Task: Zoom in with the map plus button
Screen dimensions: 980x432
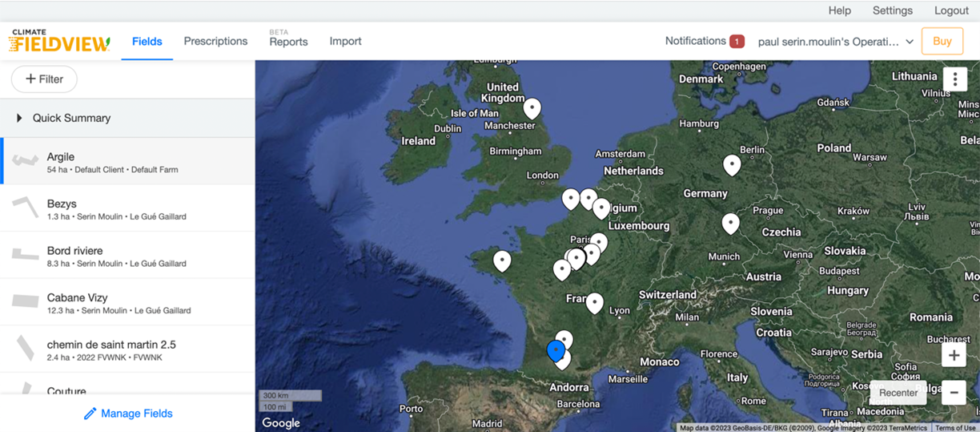Action: coord(954,356)
